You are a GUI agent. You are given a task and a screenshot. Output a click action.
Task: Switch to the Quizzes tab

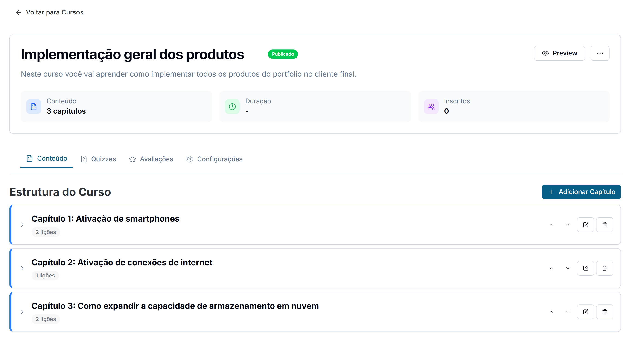click(98, 159)
